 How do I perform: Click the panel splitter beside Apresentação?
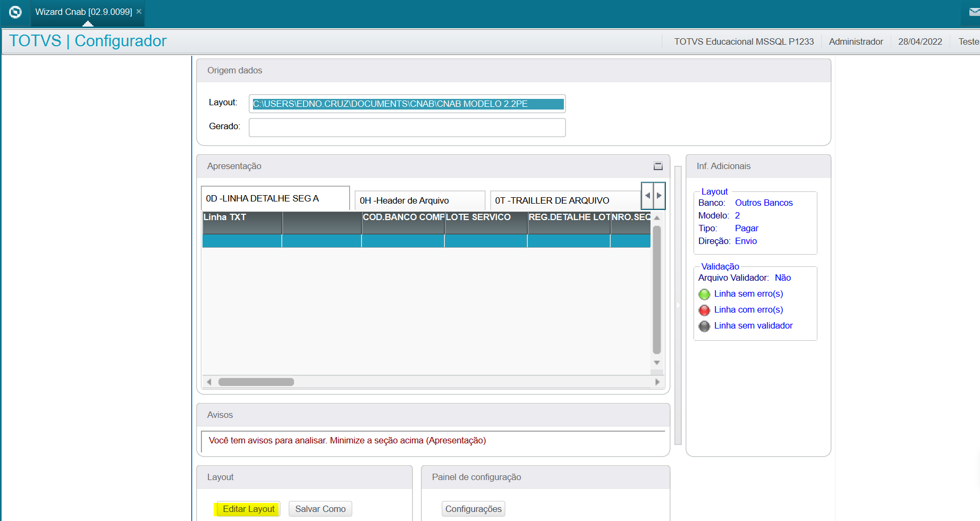tap(678, 305)
